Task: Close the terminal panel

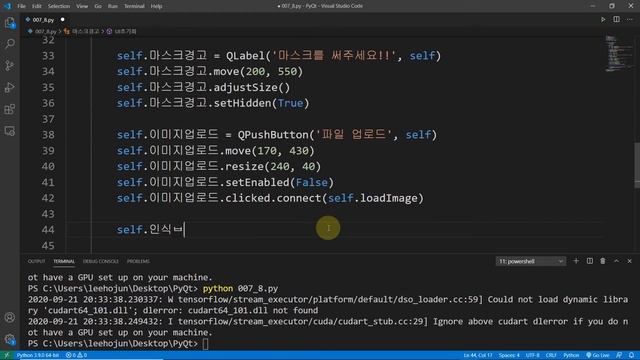Action: 629,261
